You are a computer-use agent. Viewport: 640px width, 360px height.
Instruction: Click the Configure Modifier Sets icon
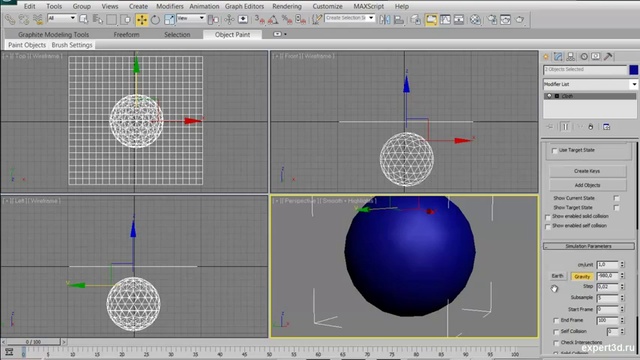pyautogui.click(x=607, y=127)
